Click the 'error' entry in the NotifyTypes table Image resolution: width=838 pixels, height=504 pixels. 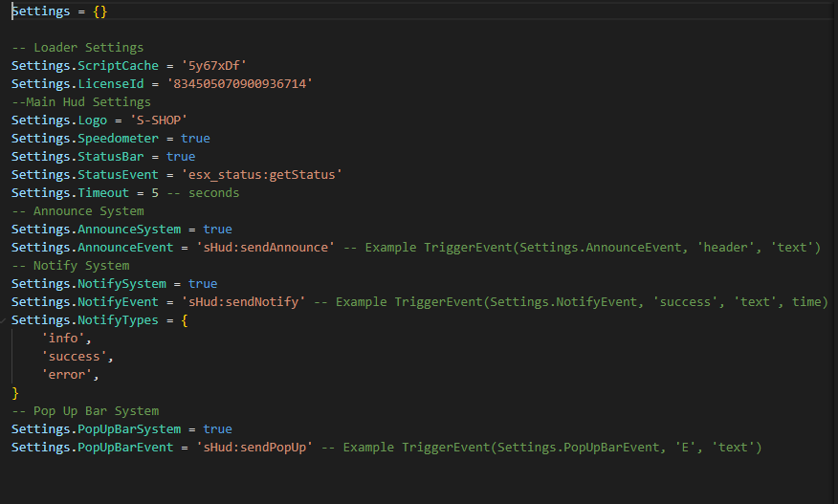69,375
